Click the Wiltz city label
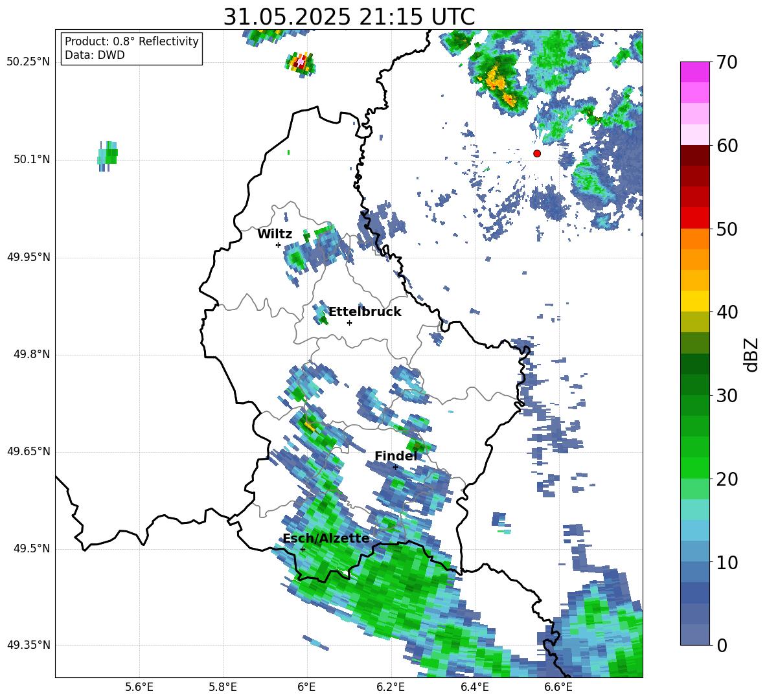Screen dimensions: 767x700 [275, 234]
